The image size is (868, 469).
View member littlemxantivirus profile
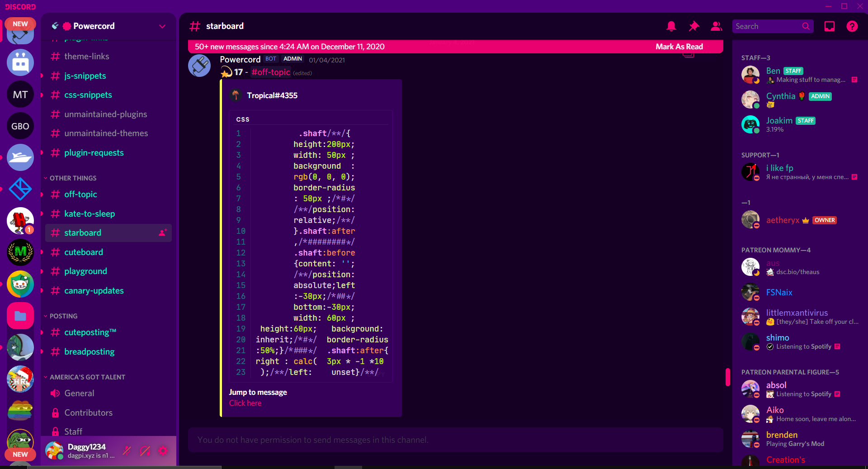(800, 317)
